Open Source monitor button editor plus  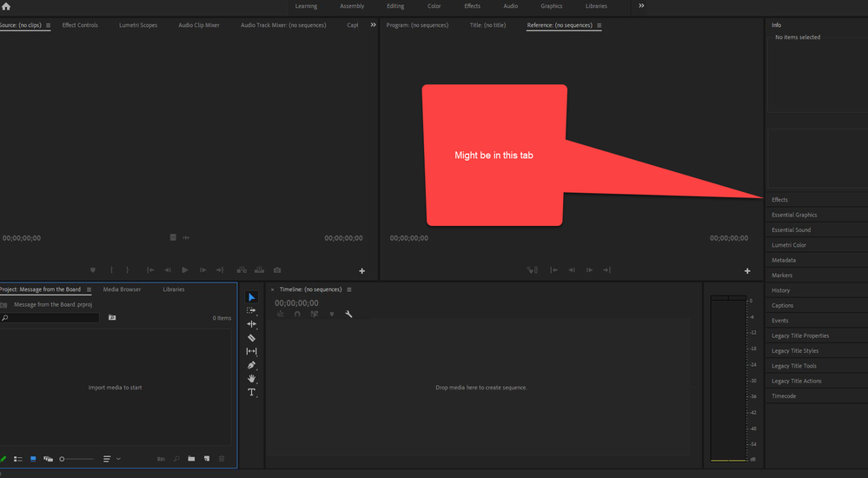pyautogui.click(x=362, y=271)
